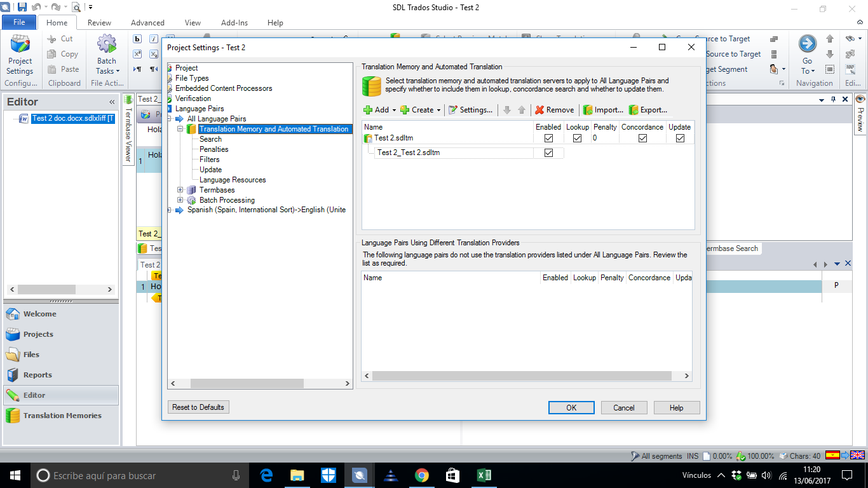Collapse the All Language Pairs tree node
This screenshot has width=868, height=488.
(170, 119)
